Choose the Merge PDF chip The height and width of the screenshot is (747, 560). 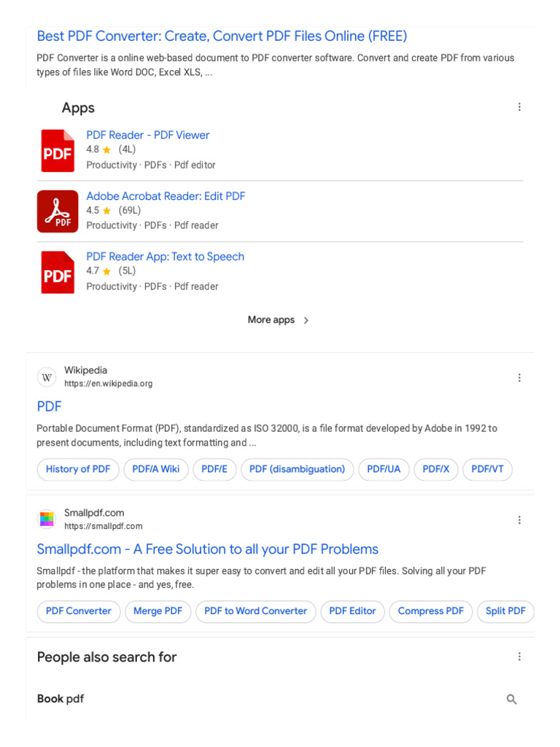point(157,611)
